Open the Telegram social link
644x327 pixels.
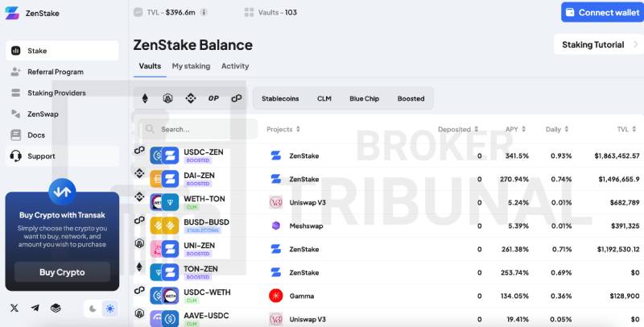[x=35, y=308]
